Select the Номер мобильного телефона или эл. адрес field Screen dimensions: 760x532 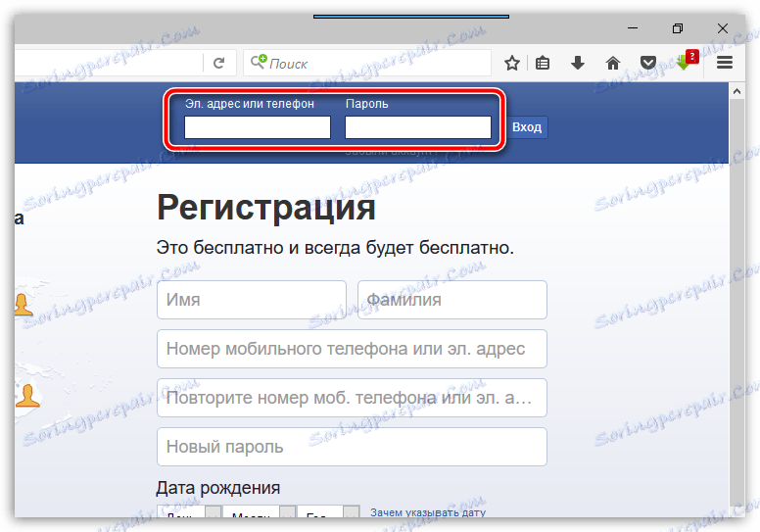(x=352, y=349)
